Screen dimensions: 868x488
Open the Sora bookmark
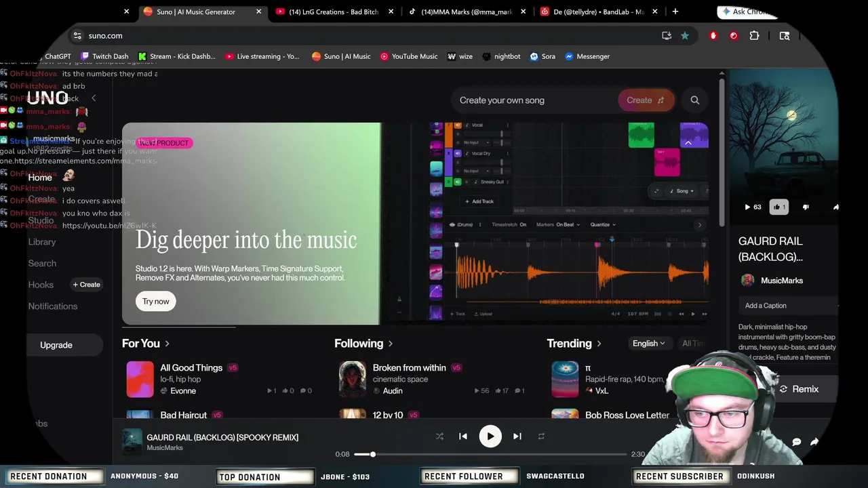pos(542,56)
